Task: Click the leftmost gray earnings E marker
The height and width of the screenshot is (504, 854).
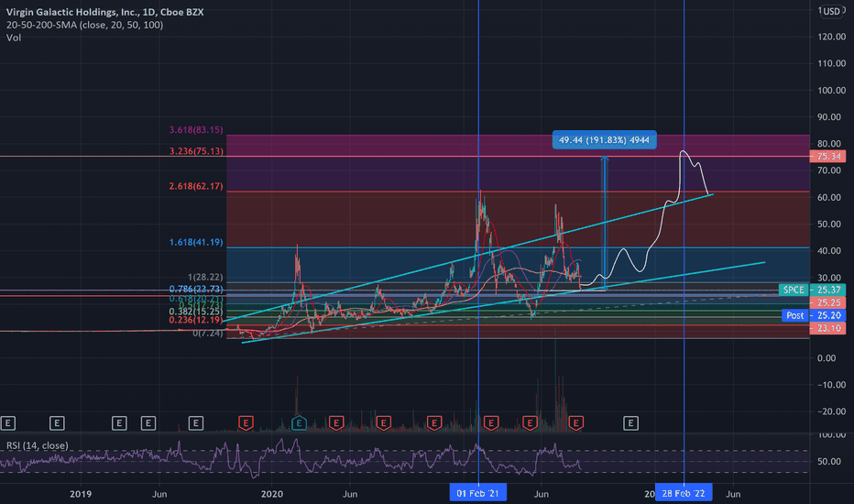Action: 7,422
